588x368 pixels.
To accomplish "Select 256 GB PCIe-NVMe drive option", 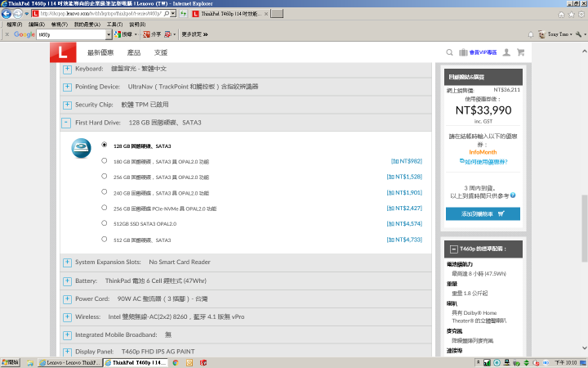I will 105,208.
